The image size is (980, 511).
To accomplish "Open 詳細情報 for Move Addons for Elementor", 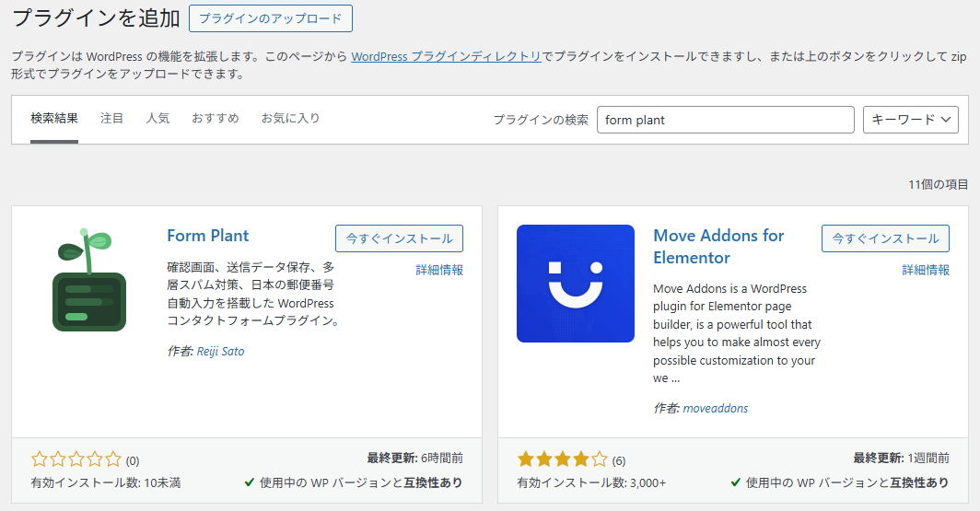I will coord(926,270).
